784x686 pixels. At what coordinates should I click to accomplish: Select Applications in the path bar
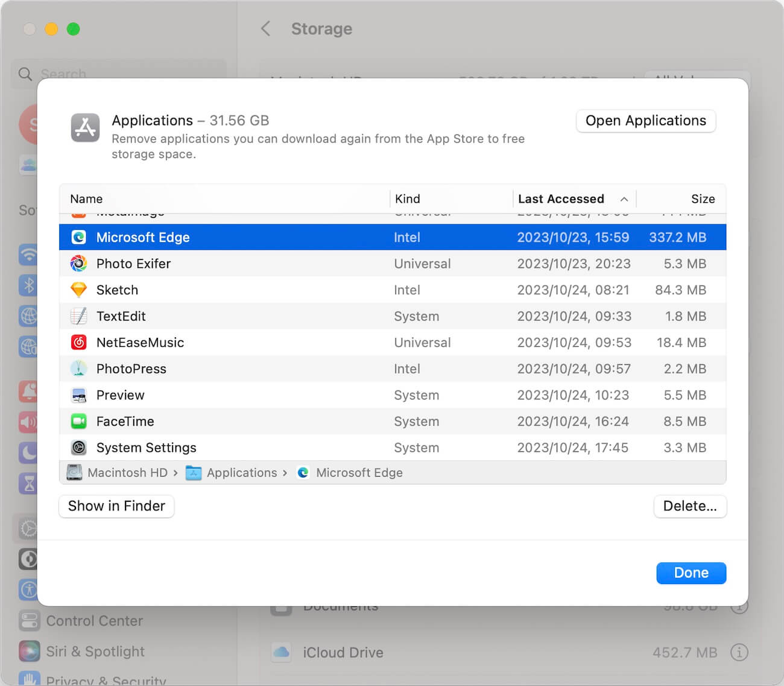click(x=242, y=472)
